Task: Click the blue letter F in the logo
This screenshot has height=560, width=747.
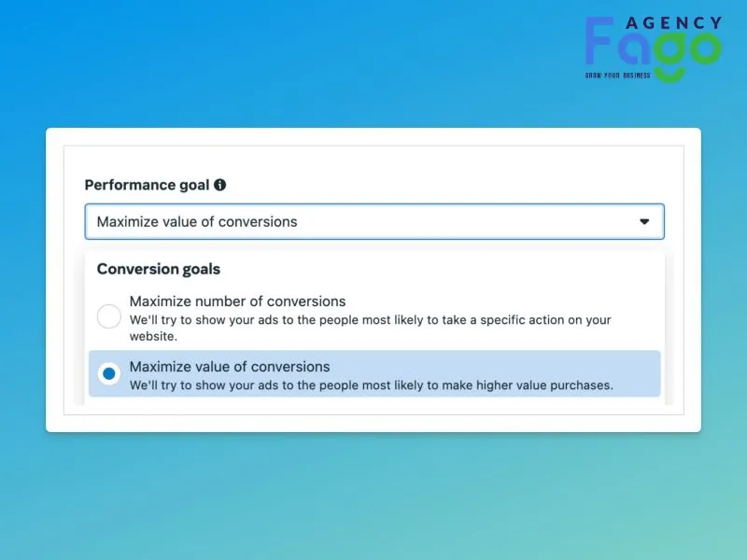Action: pyautogui.click(x=599, y=40)
